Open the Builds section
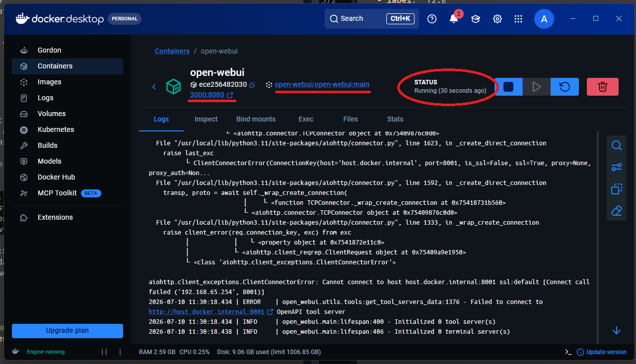Viewport: 636px width, 364px height. [x=68, y=145]
